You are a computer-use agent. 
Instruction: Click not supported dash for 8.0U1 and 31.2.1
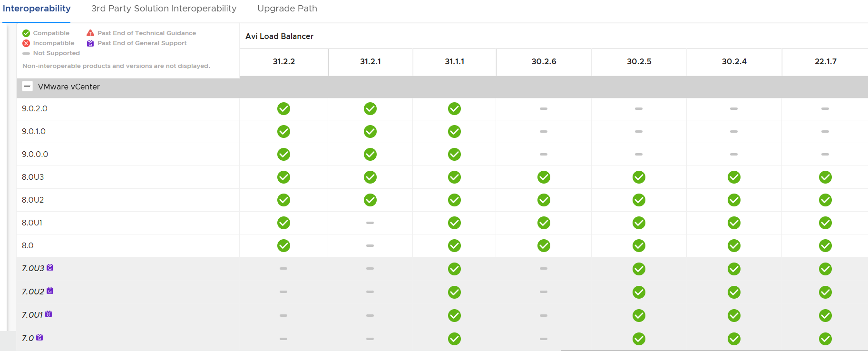(370, 223)
